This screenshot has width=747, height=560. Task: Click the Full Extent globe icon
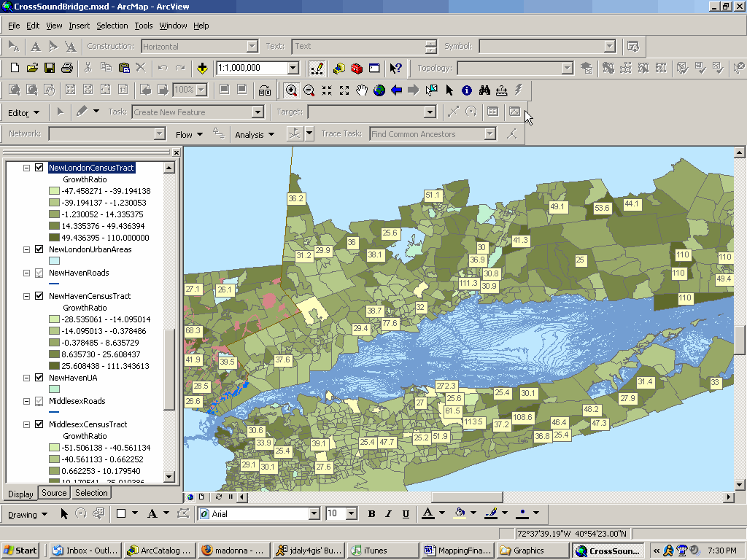379,90
